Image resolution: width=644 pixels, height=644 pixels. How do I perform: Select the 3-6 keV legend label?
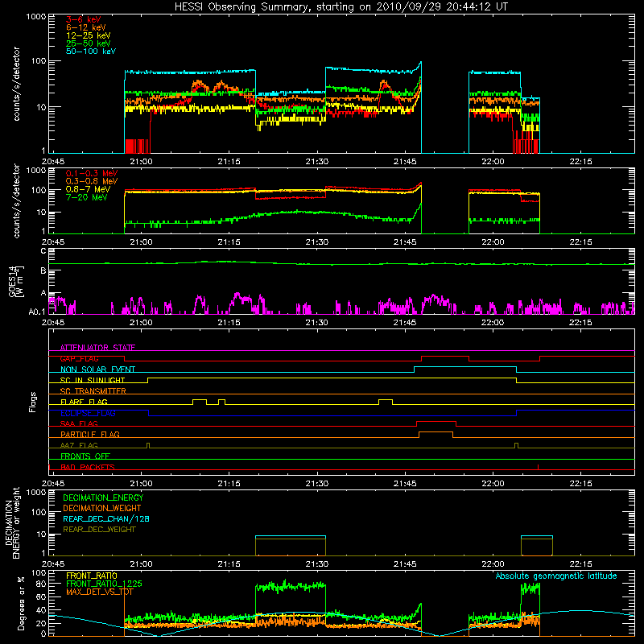pos(84,19)
